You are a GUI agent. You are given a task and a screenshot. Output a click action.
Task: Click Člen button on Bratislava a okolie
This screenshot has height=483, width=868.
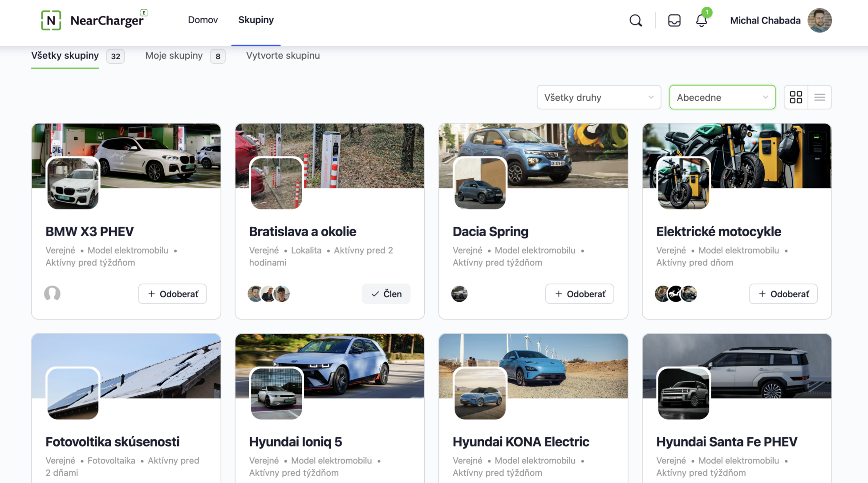coord(386,294)
